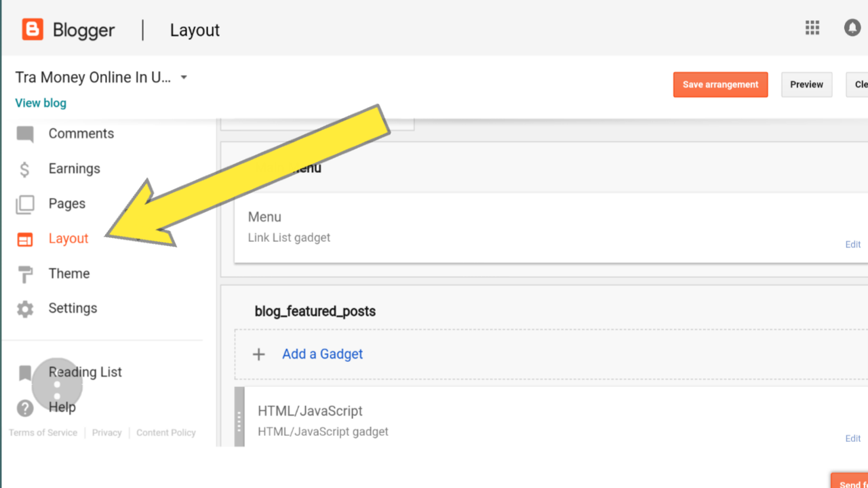Expand the blog name dropdown arrow
The image size is (868, 488).
coord(184,78)
